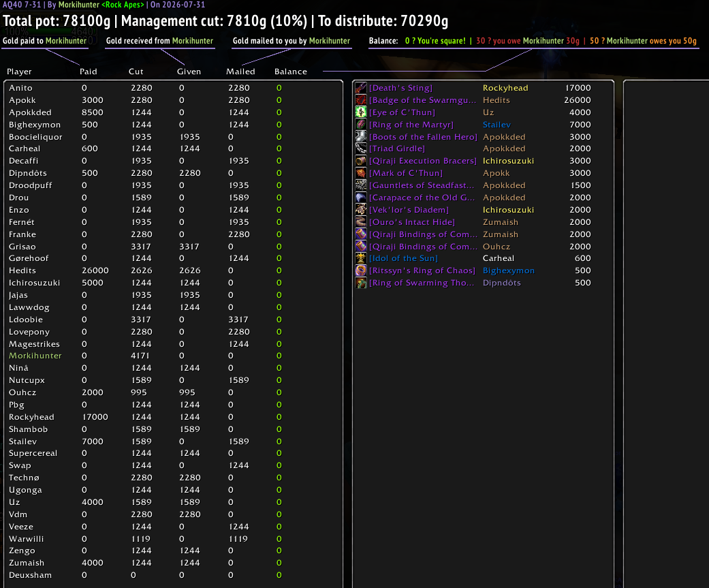Click Hedits' paid value 26000
709x588 pixels.
click(95, 270)
